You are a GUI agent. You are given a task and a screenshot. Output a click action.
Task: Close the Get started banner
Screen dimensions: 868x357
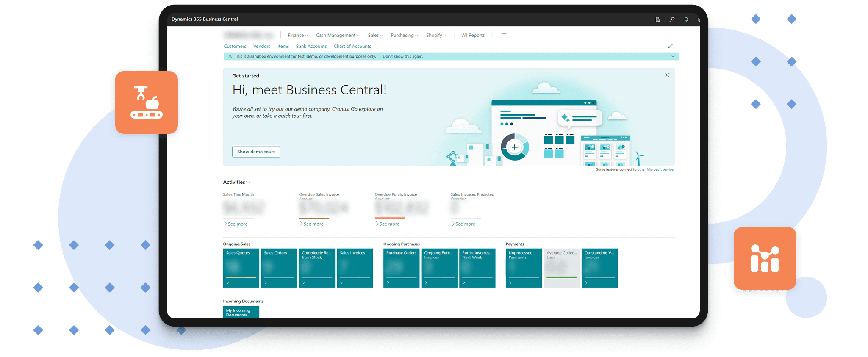click(x=667, y=75)
